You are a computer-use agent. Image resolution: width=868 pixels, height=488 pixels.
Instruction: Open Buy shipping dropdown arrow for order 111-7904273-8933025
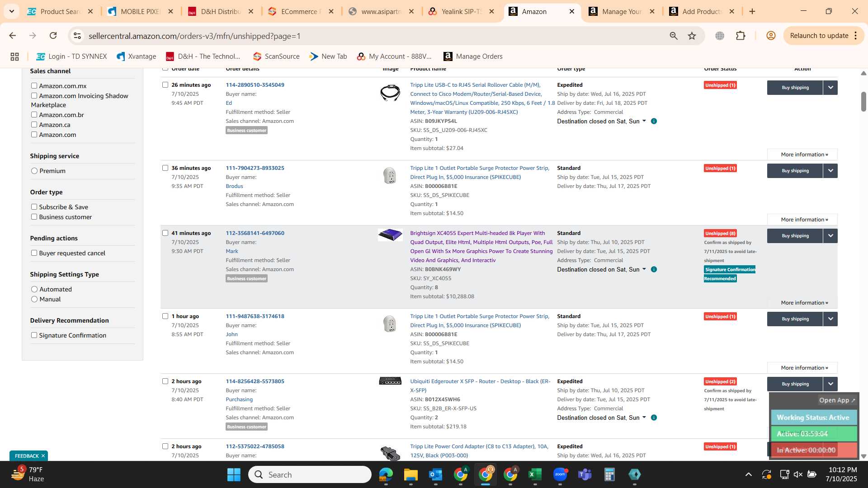[x=830, y=171]
